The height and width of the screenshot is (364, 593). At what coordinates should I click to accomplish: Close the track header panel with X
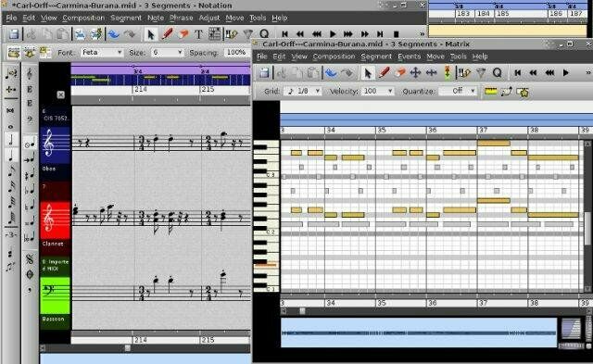pos(61,94)
